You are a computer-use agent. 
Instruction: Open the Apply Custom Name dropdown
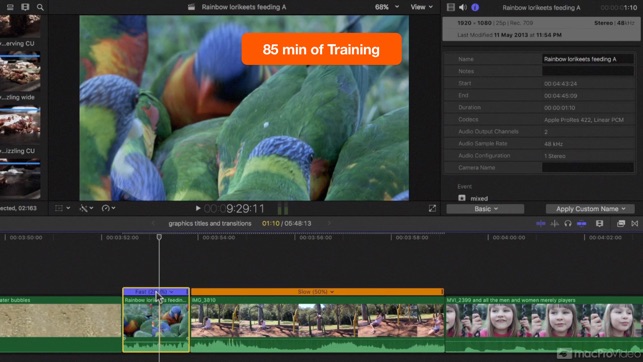(590, 209)
